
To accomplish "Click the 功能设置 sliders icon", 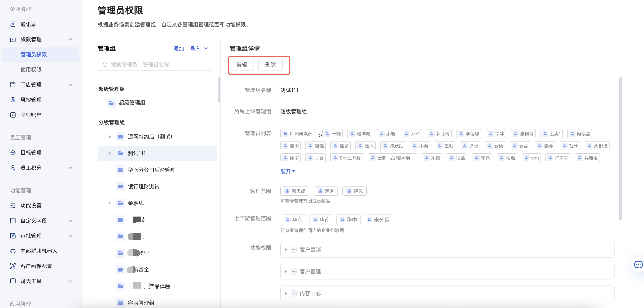I will click(x=13, y=205).
